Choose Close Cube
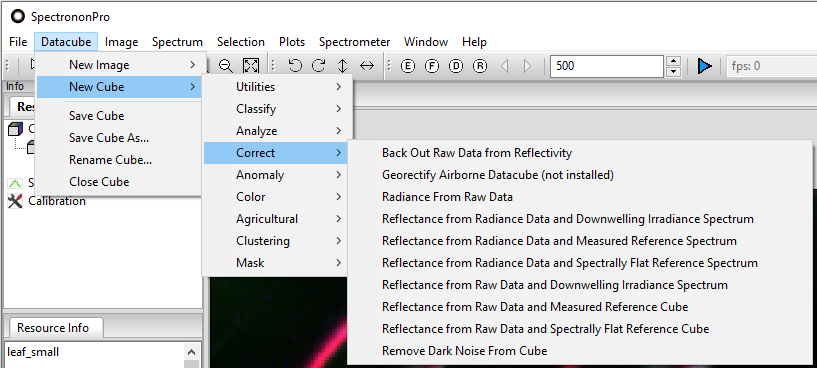 pyautogui.click(x=118, y=181)
